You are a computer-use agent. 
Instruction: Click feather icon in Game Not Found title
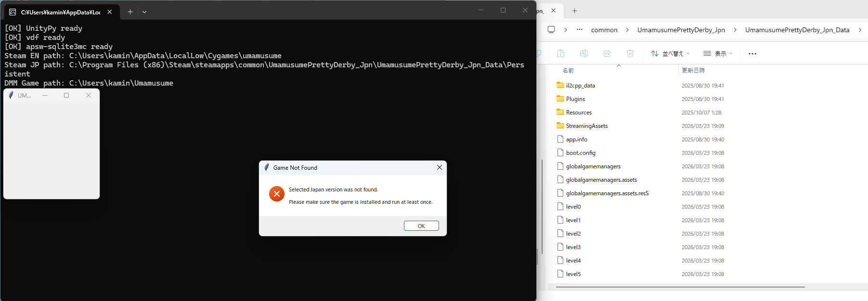[267, 167]
